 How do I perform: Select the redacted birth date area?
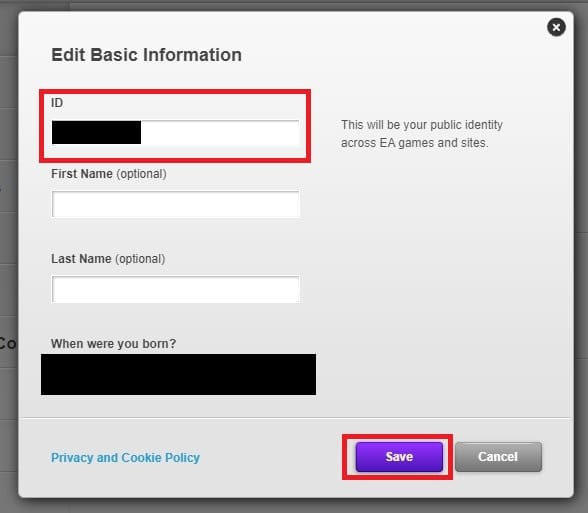178,374
